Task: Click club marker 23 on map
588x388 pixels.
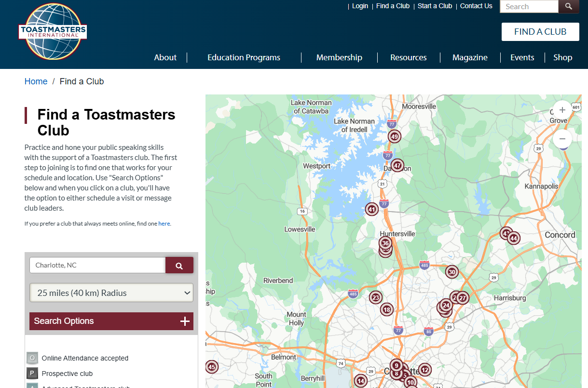Action: click(x=376, y=298)
